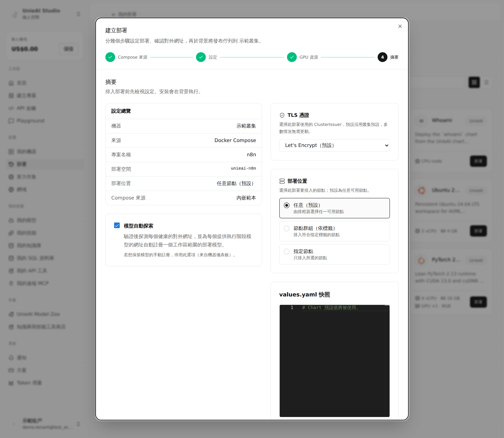504x438 pixels.
Task: Click inside the values.yaml code editor
Action: (x=334, y=361)
